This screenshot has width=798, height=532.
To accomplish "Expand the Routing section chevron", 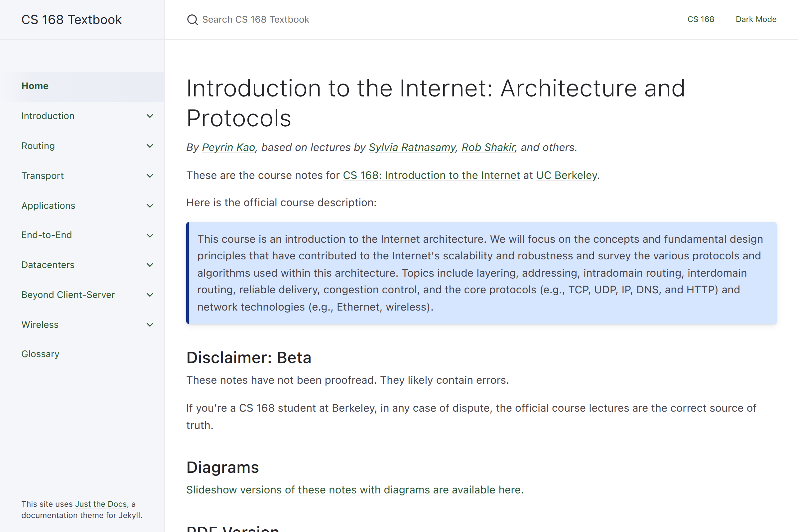I will 150,146.
